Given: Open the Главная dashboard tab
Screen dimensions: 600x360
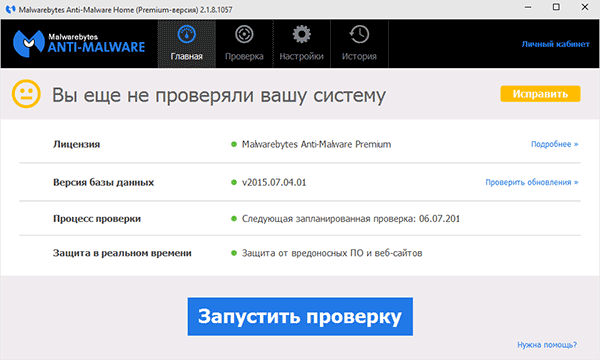Looking at the screenshot, I should pyautogui.click(x=187, y=44).
